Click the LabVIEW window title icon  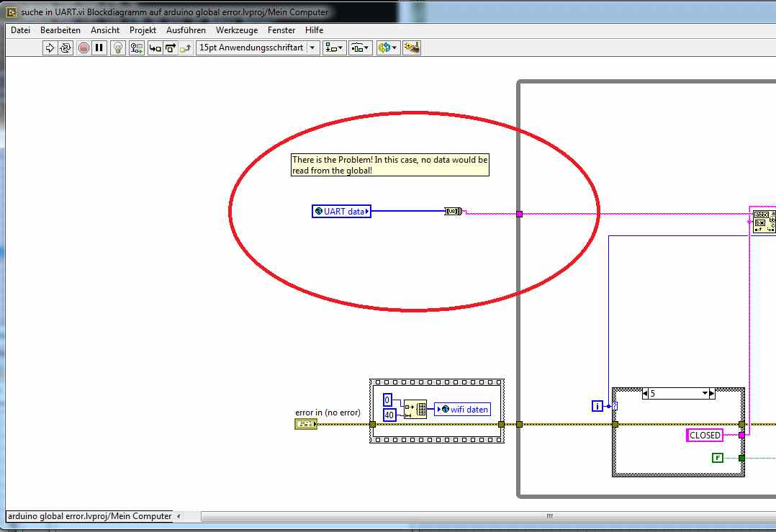(12, 12)
